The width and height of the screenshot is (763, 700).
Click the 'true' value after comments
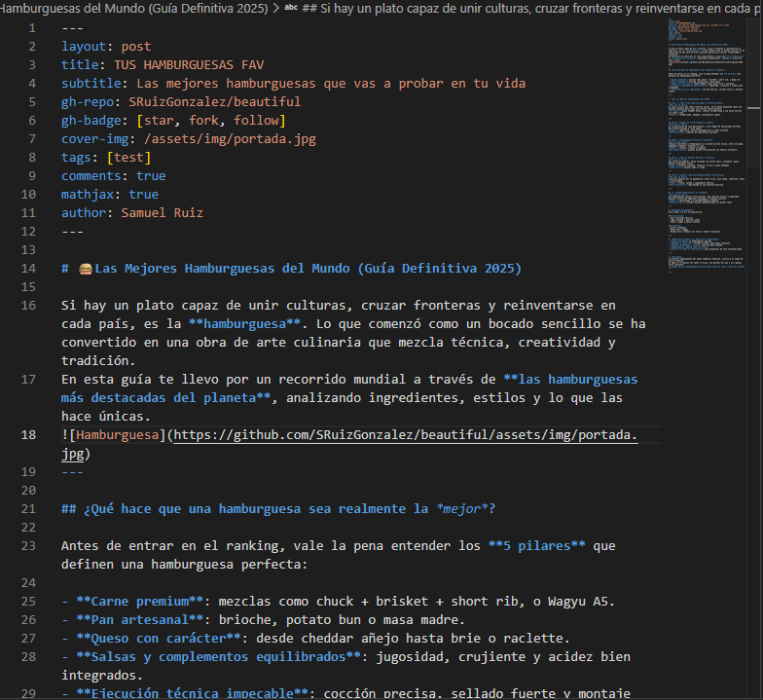[151, 176]
